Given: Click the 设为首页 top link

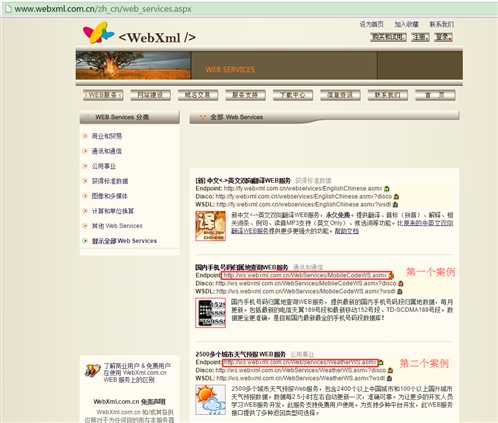Looking at the screenshot, I should click(x=372, y=24).
